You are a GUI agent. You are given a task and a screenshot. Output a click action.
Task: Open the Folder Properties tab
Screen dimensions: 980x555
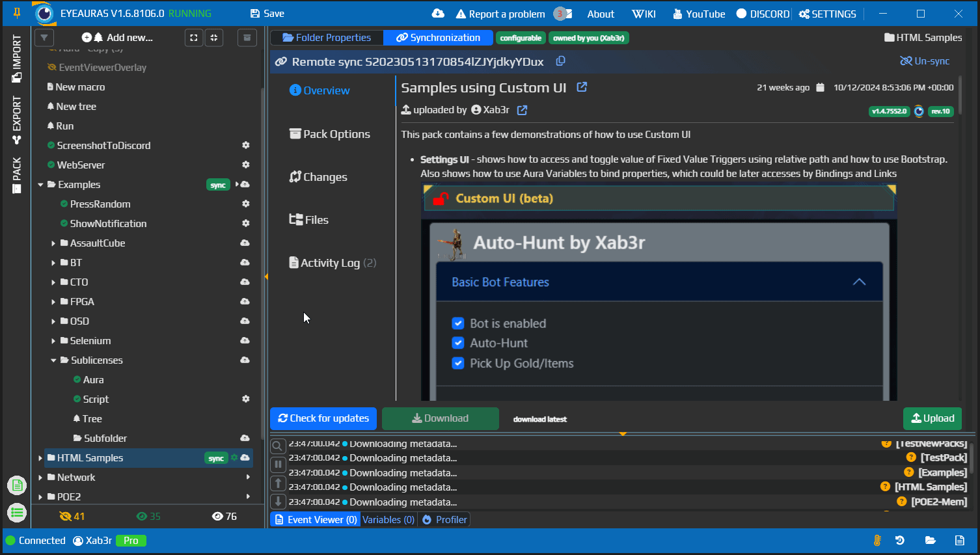tap(326, 37)
